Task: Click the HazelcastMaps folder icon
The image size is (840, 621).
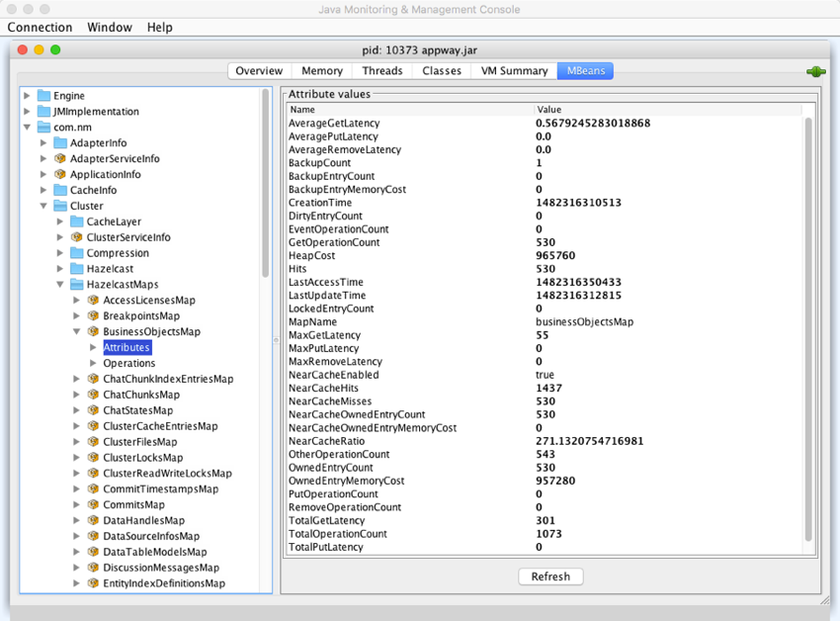Action: pyautogui.click(x=76, y=285)
